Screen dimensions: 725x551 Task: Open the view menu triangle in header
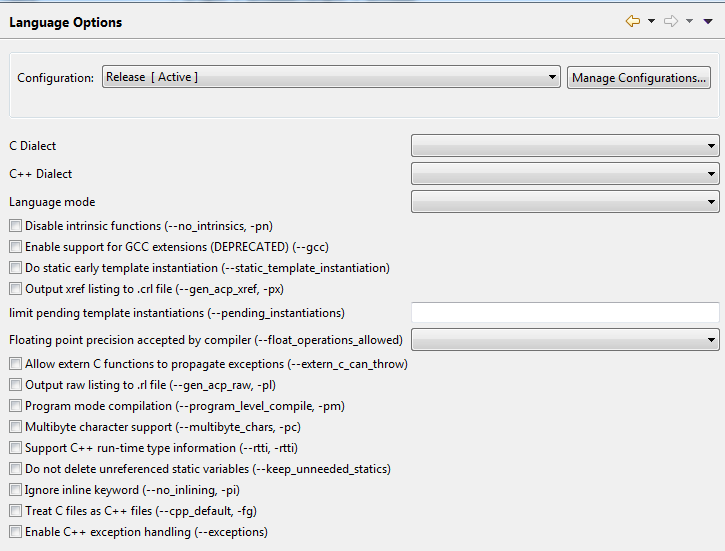coord(708,21)
